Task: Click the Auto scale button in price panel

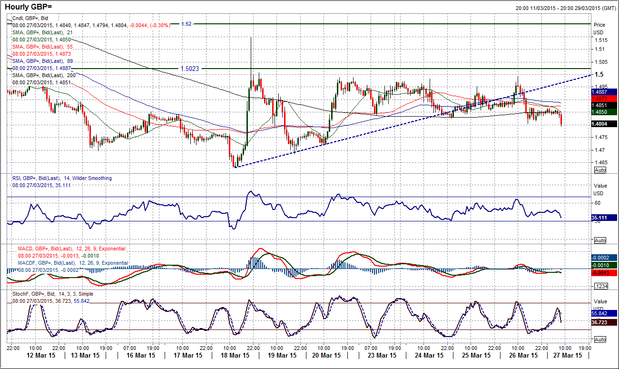Action: tap(600, 170)
